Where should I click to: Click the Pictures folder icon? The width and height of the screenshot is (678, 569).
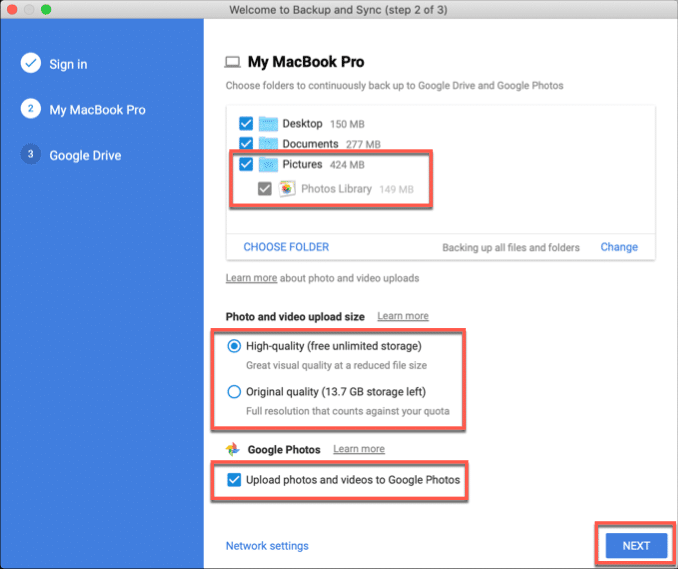coord(267,165)
